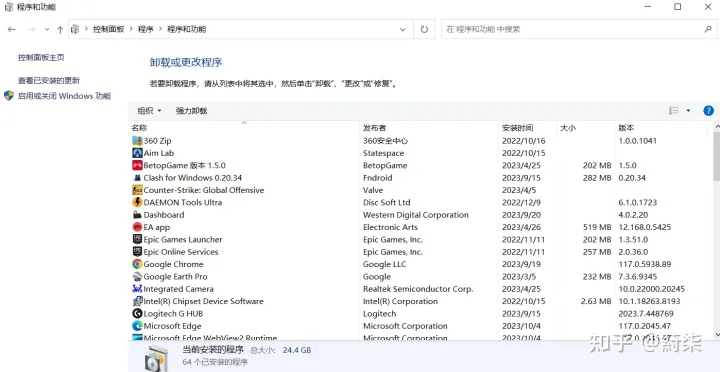The height and width of the screenshot is (372, 720).
Task: Go back with the back arrow
Action: pyautogui.click(x=12, y=29)
